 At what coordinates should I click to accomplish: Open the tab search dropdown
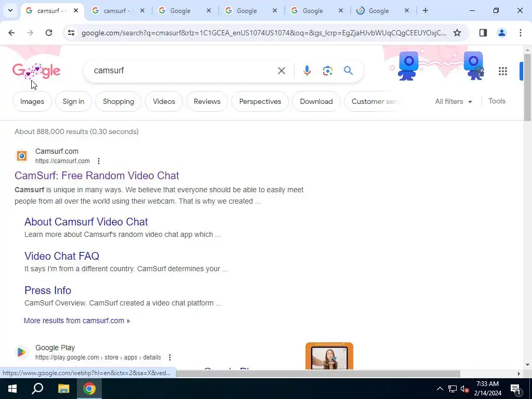pos(10,10)
